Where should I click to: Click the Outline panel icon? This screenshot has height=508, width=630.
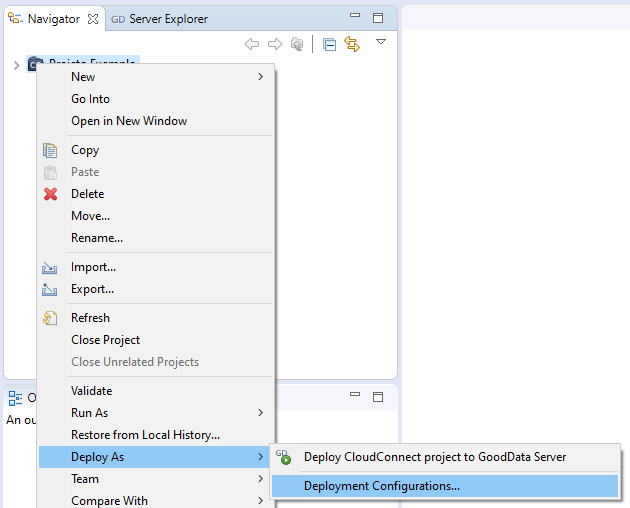pos(15,398)
